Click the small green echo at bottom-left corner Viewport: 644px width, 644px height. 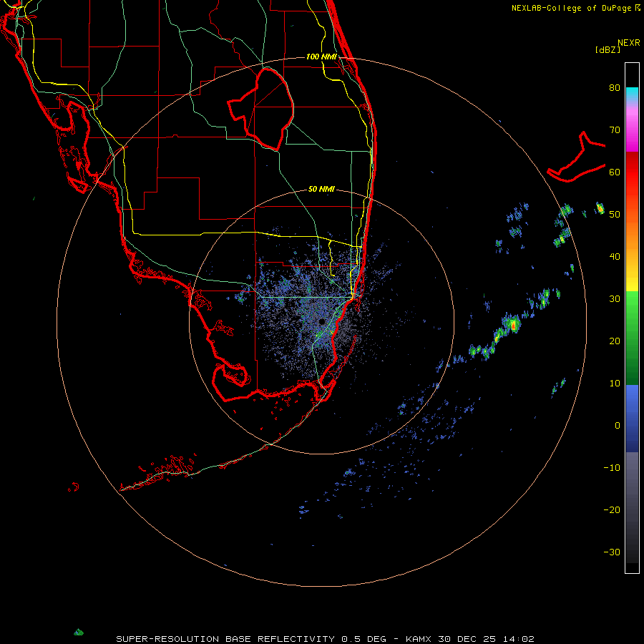pyautogui.click(x=79, y=632)
